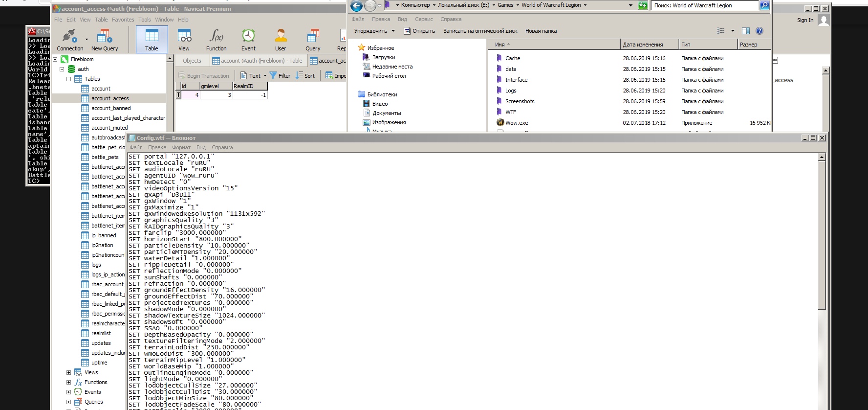868x410 pixels.
Task: Click the User toolbar icon
Action: pos(281,40)
